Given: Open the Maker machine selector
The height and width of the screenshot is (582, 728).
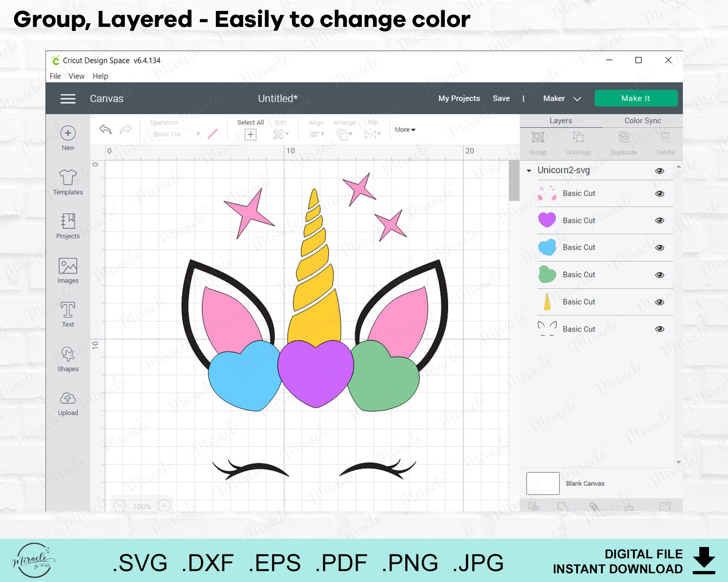Looking at the screenshot, I should click(561, 98).
